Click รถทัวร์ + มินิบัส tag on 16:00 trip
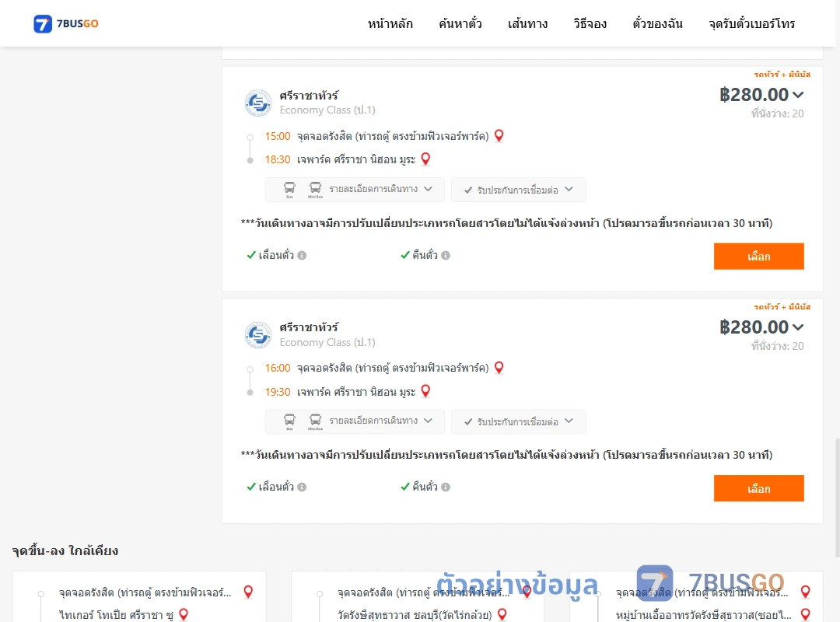Image resolution: width=840 pixels, height=622 pixels. tap(782, 307)
